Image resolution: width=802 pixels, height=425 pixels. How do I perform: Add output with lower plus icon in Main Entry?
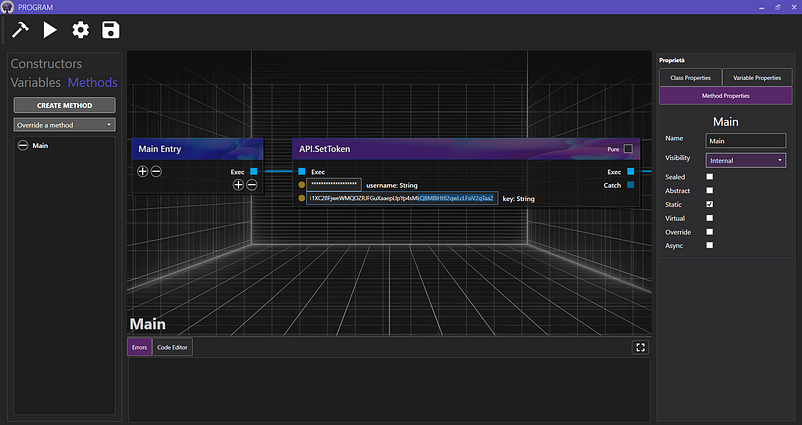pyautogui.click(x=238, y=185)
